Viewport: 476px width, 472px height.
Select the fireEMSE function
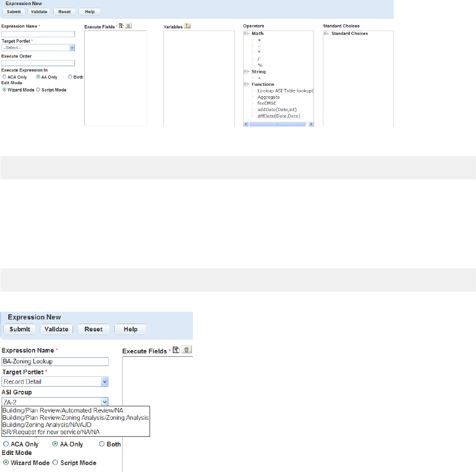tap(267, 103)
